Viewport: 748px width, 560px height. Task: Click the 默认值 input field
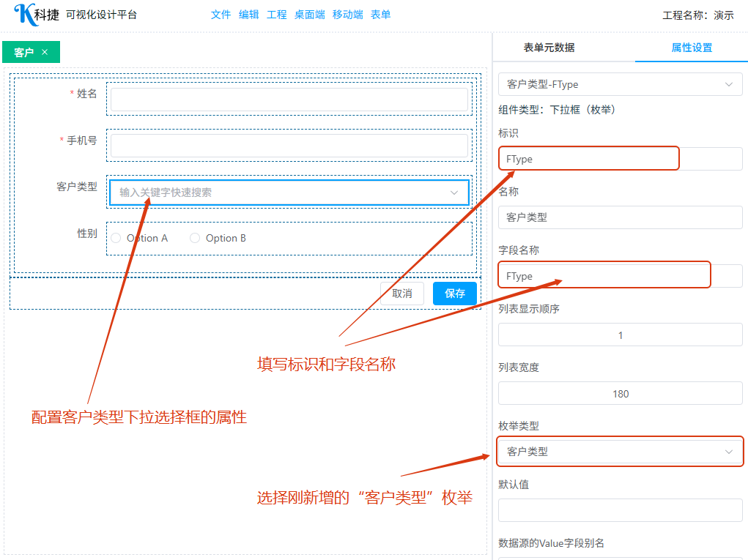pos(620,510)
